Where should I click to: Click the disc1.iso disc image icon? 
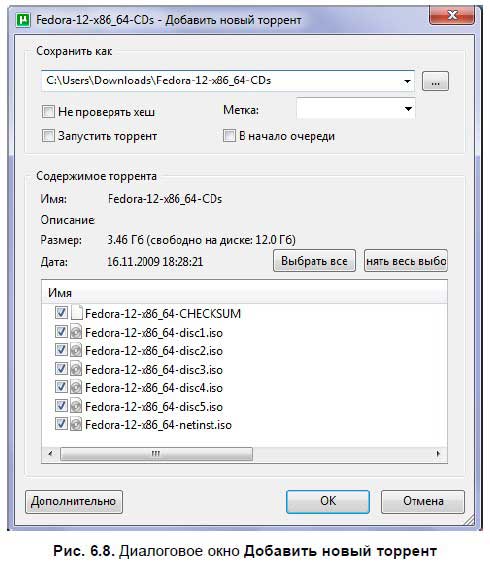(76, 332)
